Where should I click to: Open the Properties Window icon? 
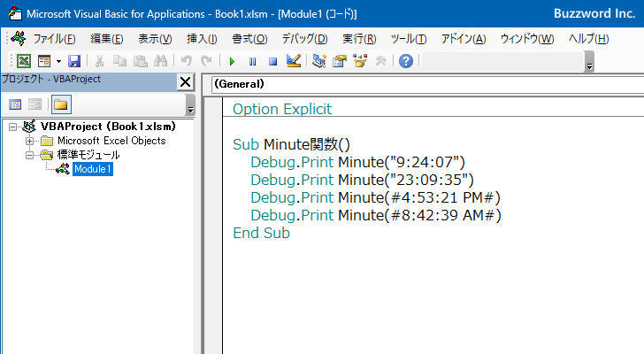(x=340, y=61)
